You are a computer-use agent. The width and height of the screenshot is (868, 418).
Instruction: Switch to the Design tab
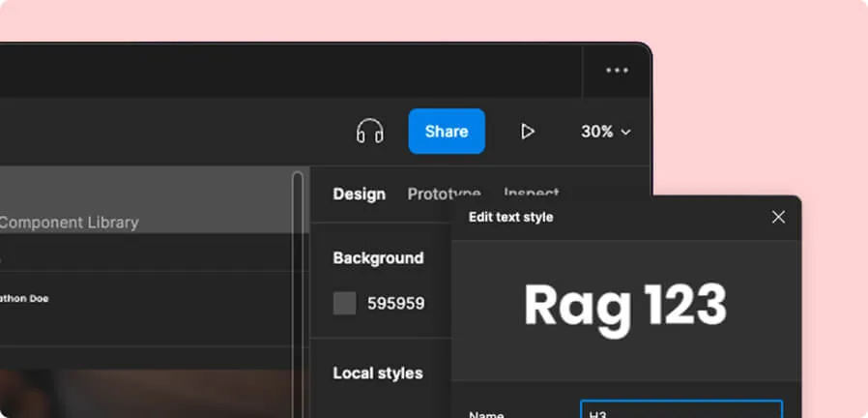[360, 194]
